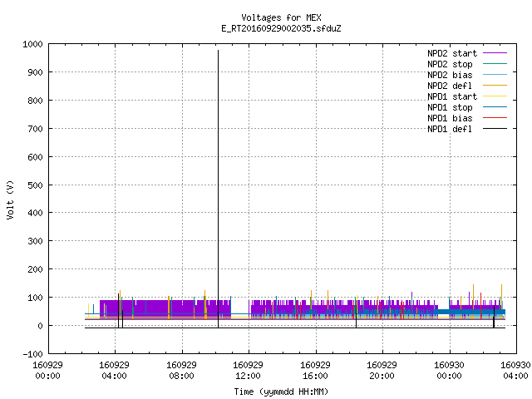This screenshot has height=399, width=532.
Task: Click the red NPD1 bias legend line
Action: pyautogui.click(x=495, y=118)
